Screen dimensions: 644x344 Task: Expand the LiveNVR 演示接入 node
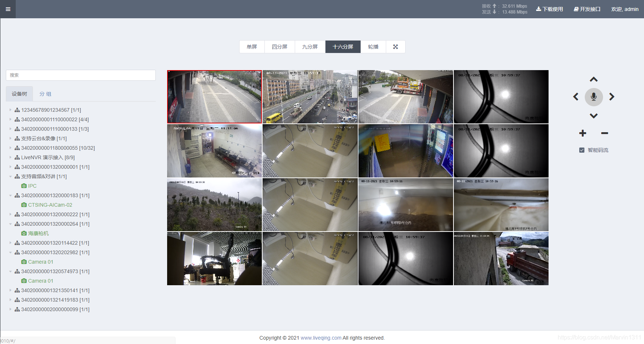click(x=10, y=157)
